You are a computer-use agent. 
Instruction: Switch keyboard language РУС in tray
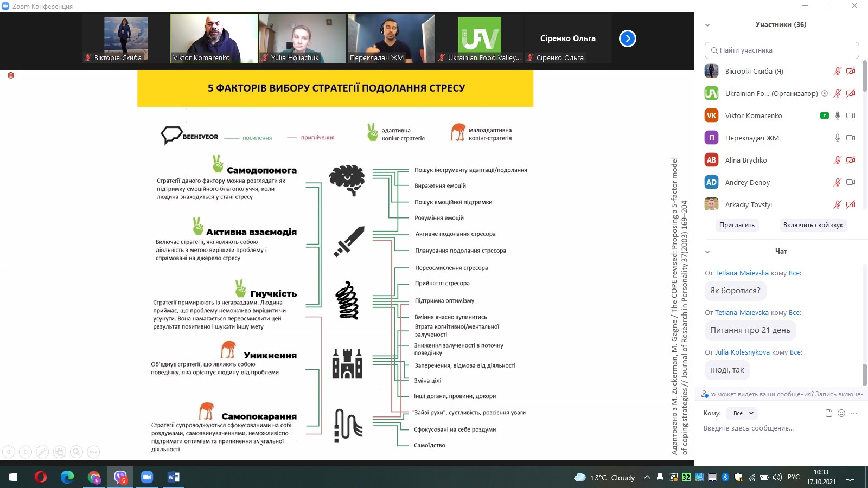793,477
